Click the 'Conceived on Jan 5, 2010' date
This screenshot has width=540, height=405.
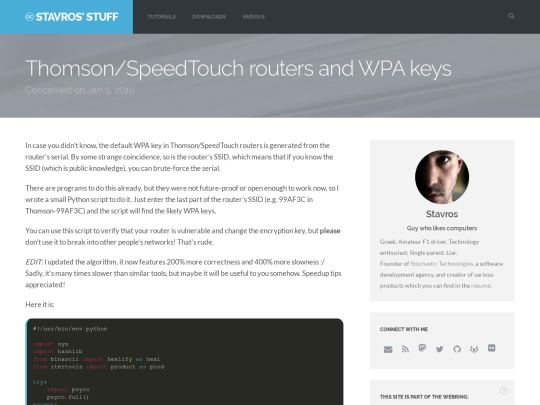point(80,90)
